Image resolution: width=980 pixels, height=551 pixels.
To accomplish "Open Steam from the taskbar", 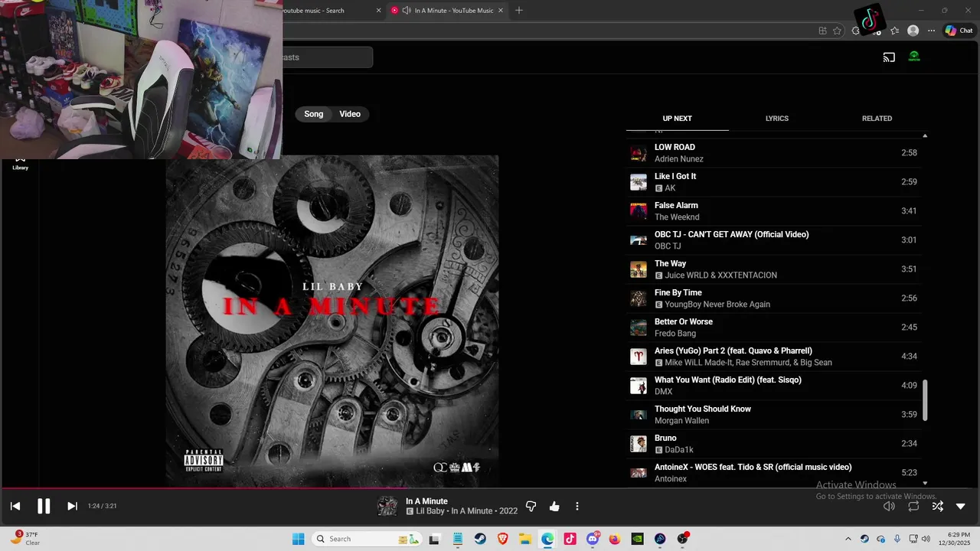I will [480, 539].
